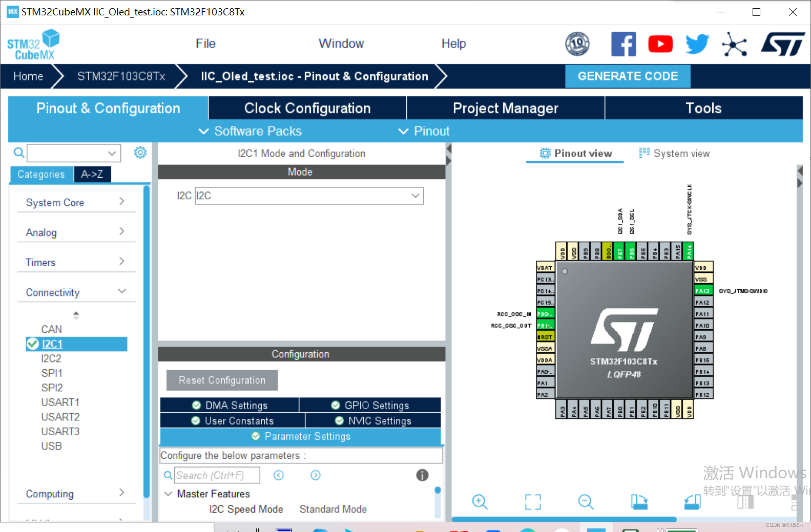The height and width of the screenshot is (532, 811).
Task: Open the User Constants tab
Action: 233,420
